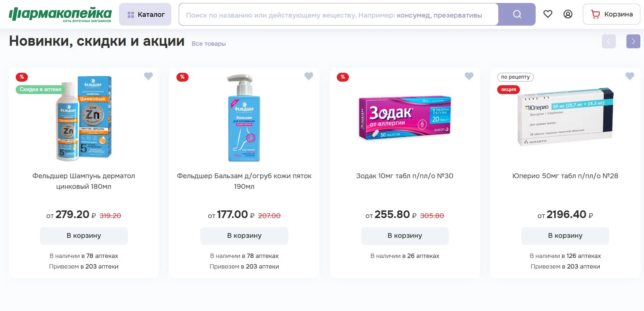The width and height of the screenshot is (644, 311).
Task: Click the left carousel arrow
Action: 608,41
